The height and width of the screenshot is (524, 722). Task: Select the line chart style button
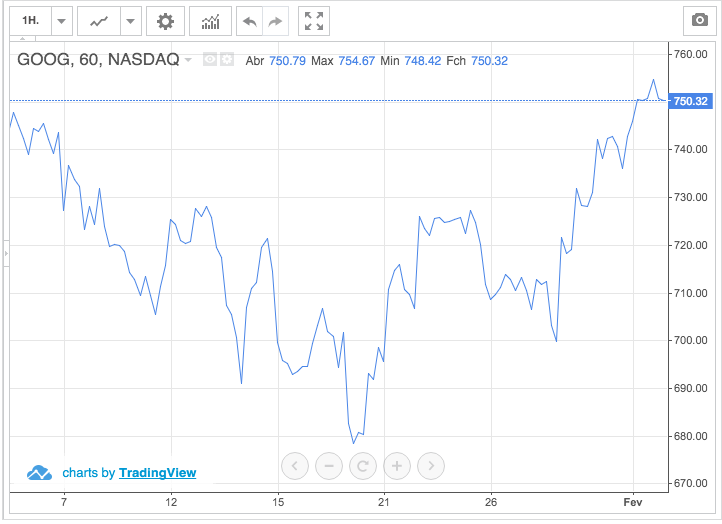99,21
